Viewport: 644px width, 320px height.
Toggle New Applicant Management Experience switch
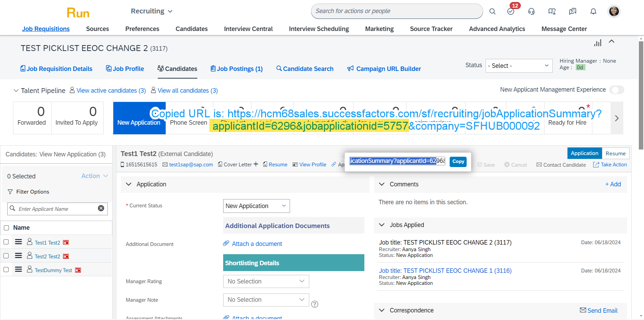coord(617,90)
